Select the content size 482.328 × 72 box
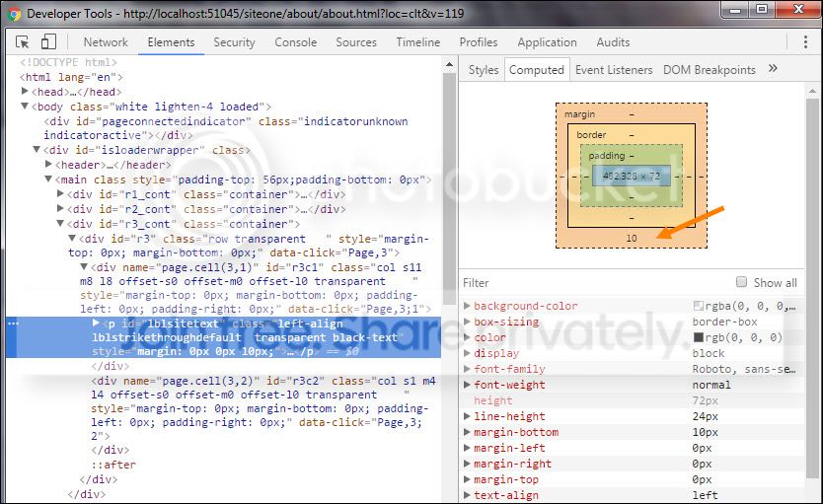This screenshot has height=504, width=823. pos(632,176)
